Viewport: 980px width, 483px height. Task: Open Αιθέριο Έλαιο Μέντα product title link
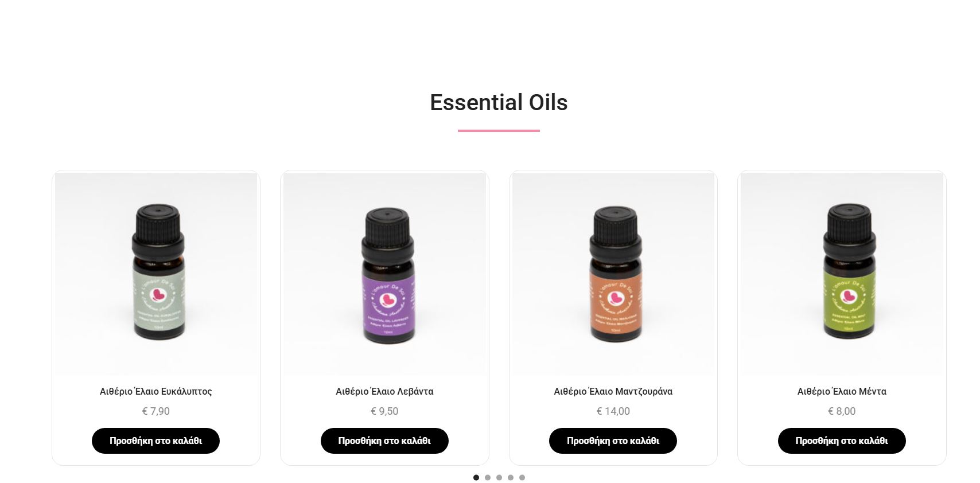coord(842,391)
